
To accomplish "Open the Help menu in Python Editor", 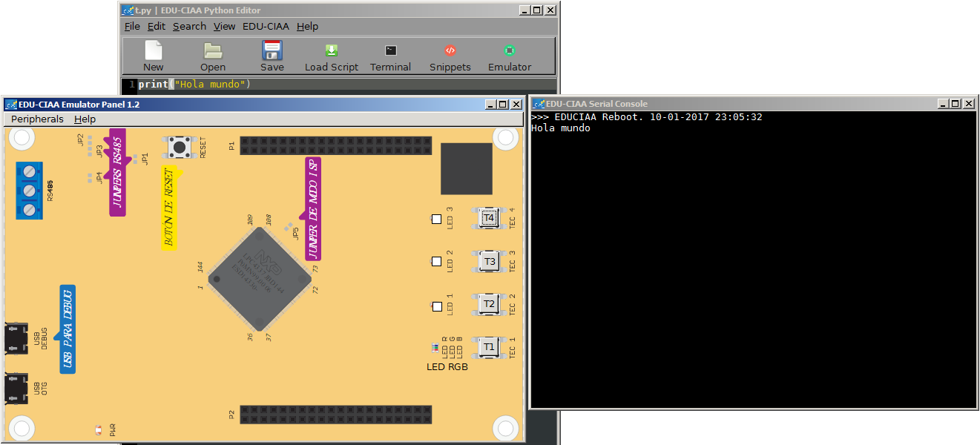I will click(307, 26).
